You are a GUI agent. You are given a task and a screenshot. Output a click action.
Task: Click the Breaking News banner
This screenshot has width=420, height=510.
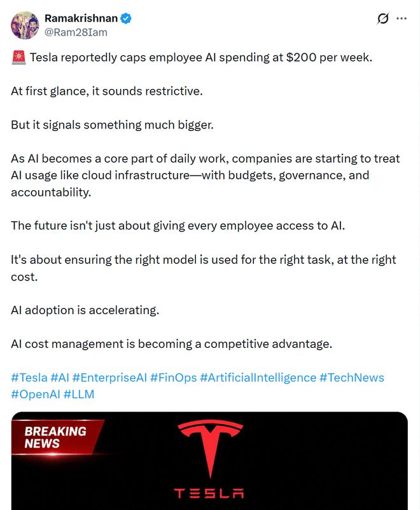coord(57,437)
